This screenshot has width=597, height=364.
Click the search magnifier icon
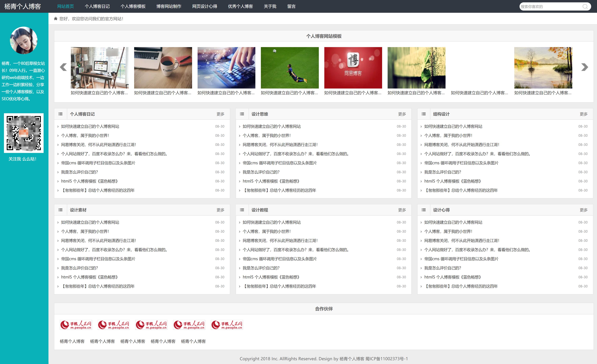pyautogui.click(x=585, y=7)
